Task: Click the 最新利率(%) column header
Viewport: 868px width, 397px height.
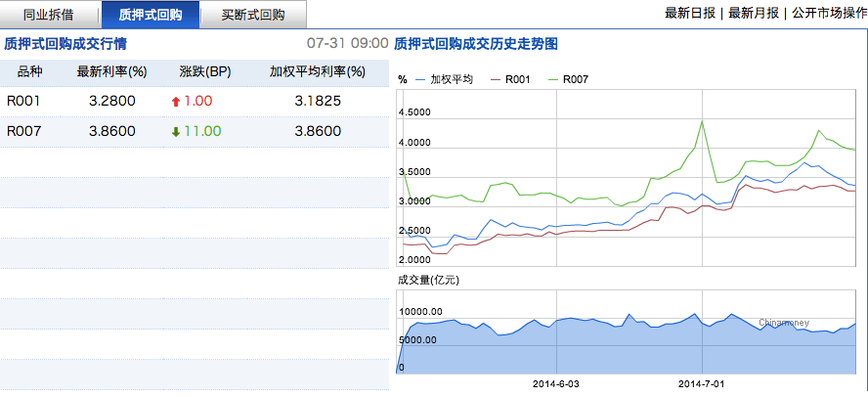Action: tap(112, 71)
